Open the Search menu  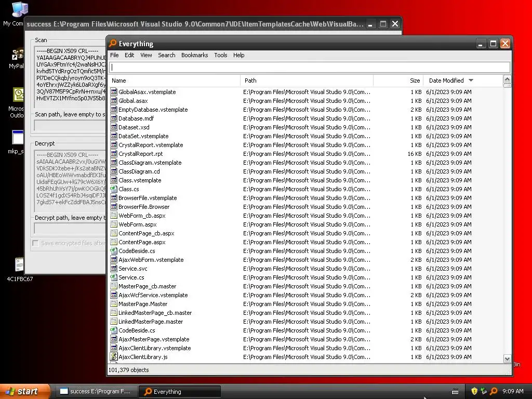pyautogui.click(x=167, y=55)
